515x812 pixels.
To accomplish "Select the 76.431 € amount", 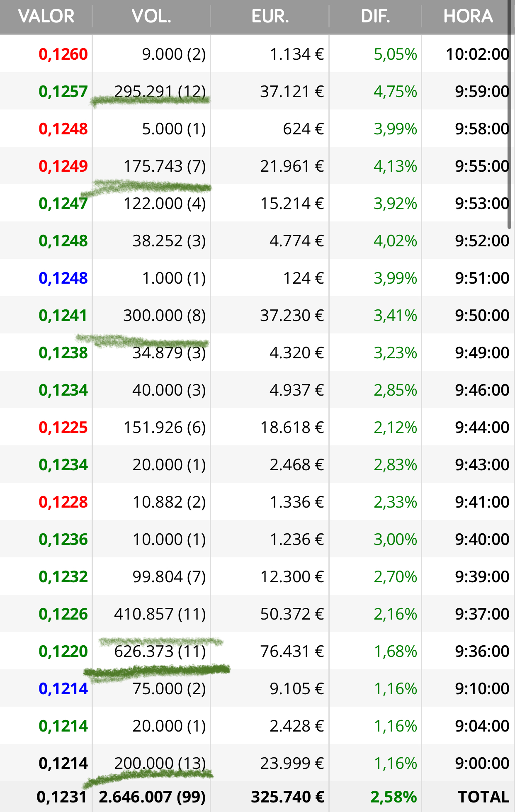I will coord(292,652).
